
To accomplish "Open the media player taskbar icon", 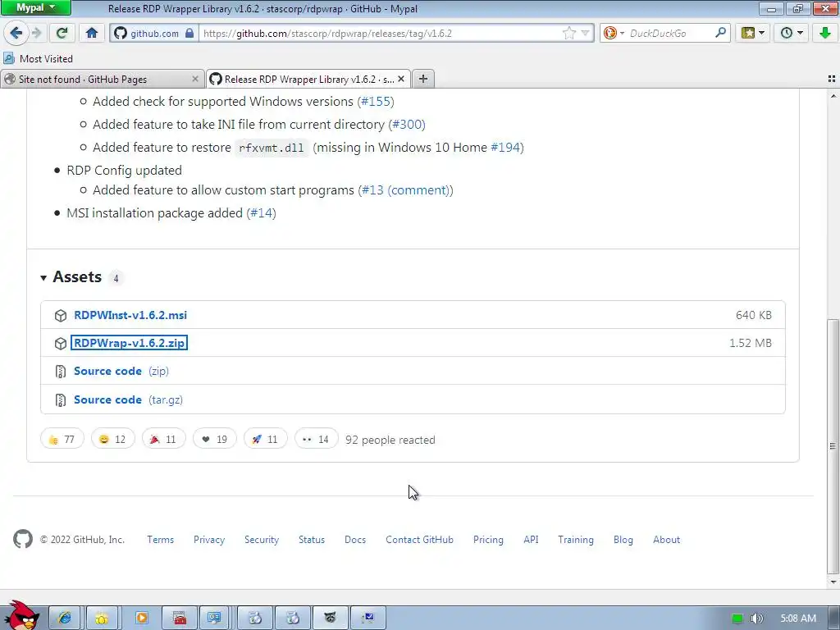I will point(141,619).
